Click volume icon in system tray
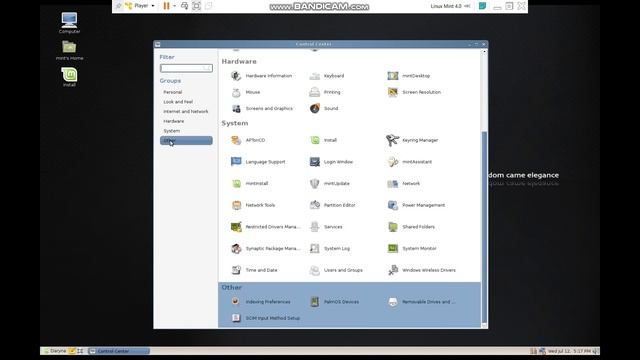This screenshot has height=360, width=640. coord(596,351)
